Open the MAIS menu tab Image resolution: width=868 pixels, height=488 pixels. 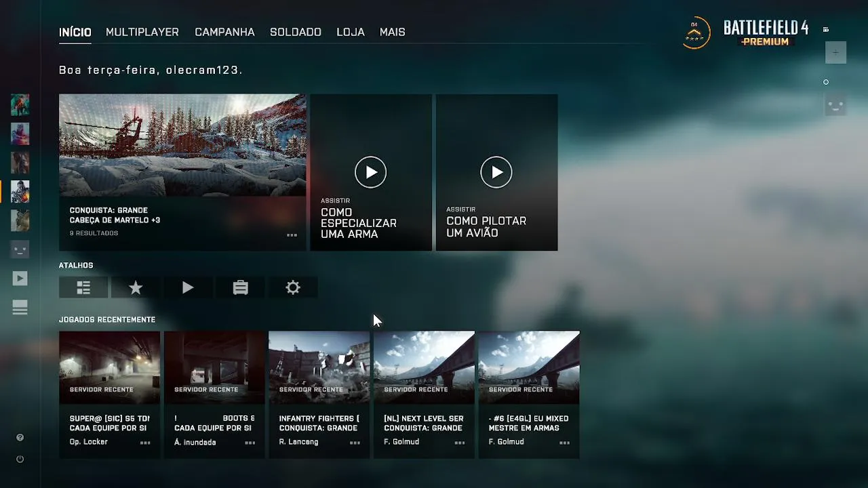coord(393,32)
